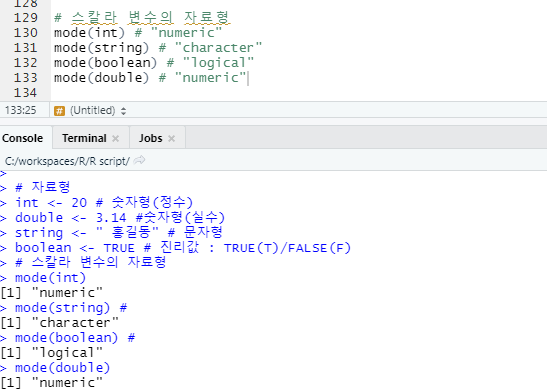Viewport: 547px width, 392px height.
Task: Click editor line 130 mode(int)
Action: click(x=138, y=33)
